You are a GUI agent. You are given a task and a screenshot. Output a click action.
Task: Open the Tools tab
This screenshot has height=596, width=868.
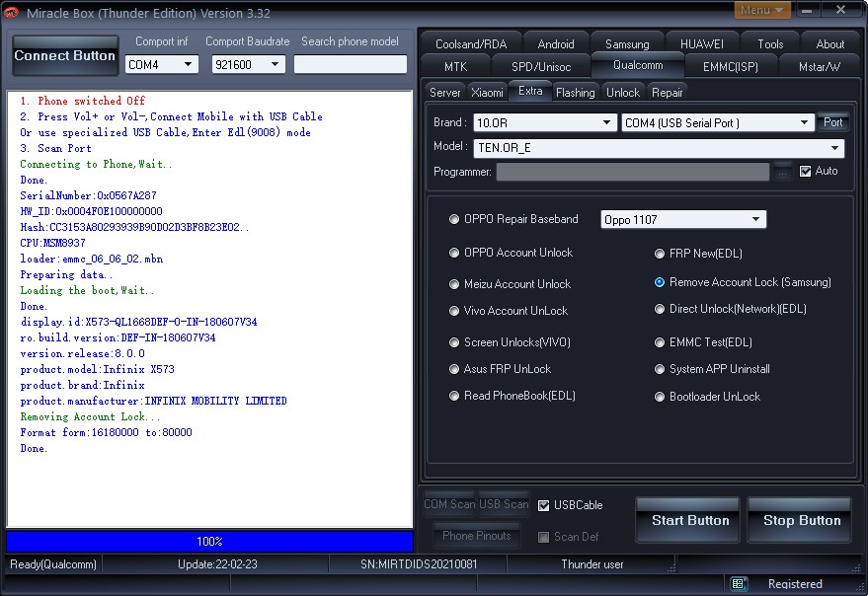pyautogui.click(x=770, y=43)
